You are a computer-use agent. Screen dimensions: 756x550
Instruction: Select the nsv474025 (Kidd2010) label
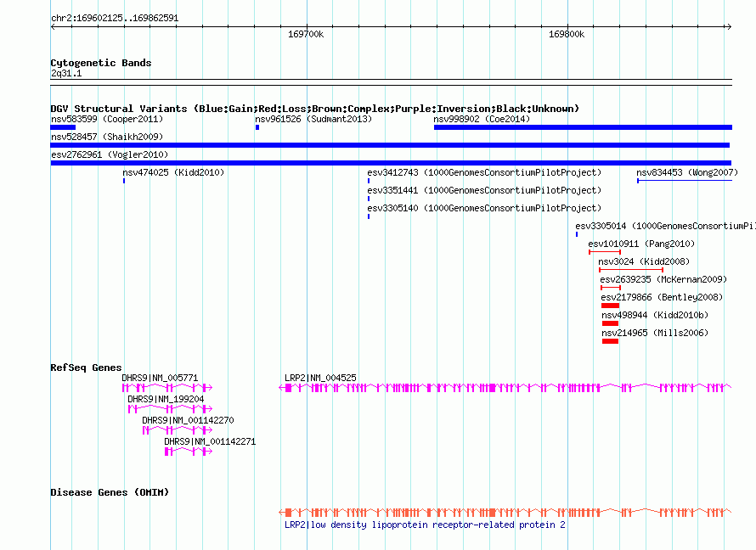click(173, 172)
